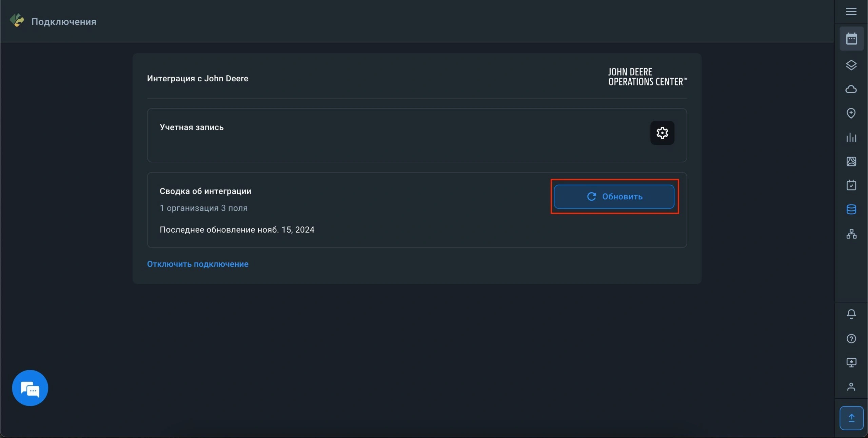868x438 pixels.
Task: Open the live chat bubble
Action: 30,388
